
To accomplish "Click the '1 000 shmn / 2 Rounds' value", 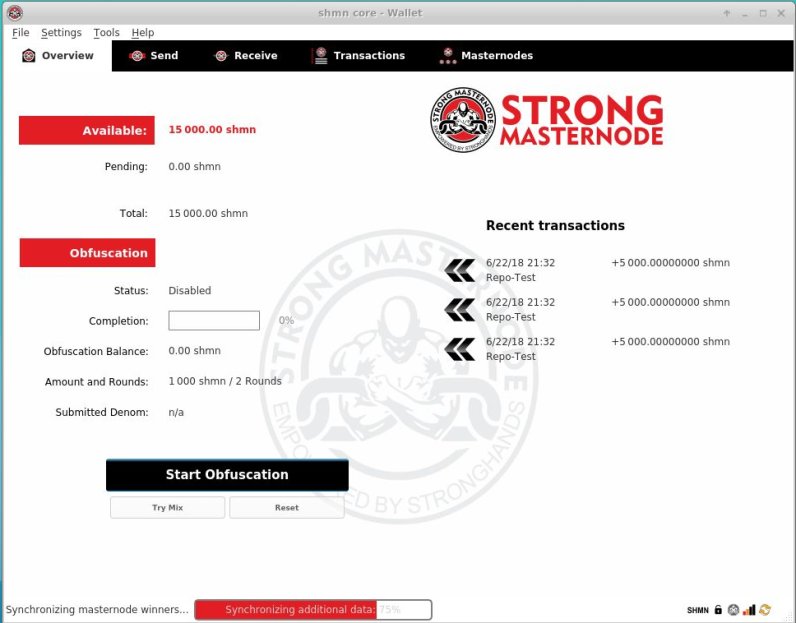I will tap(225, 381).
